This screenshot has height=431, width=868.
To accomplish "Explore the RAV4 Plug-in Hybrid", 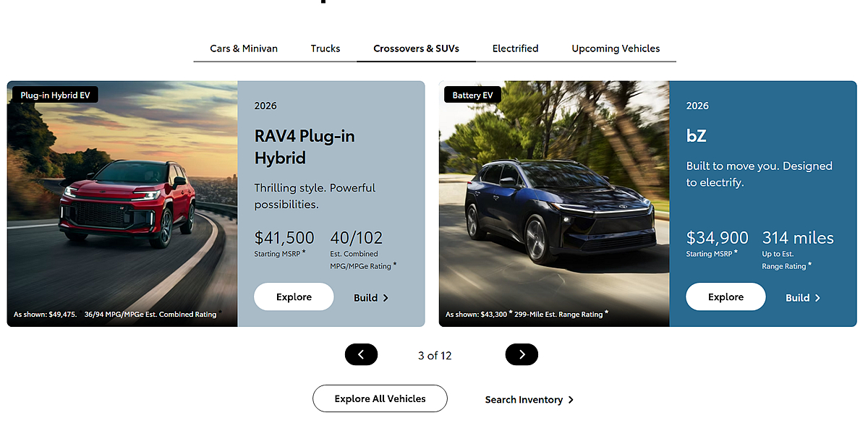I will [x=294, y=297].
